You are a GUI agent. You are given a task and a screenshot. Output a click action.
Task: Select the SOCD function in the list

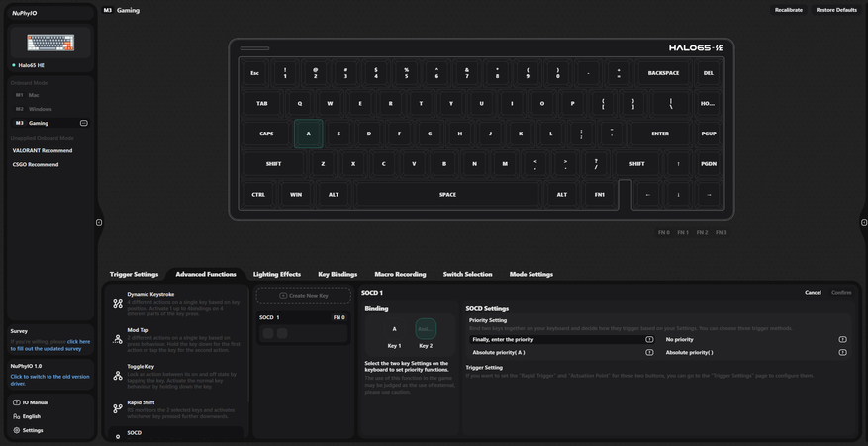point(176,434)
